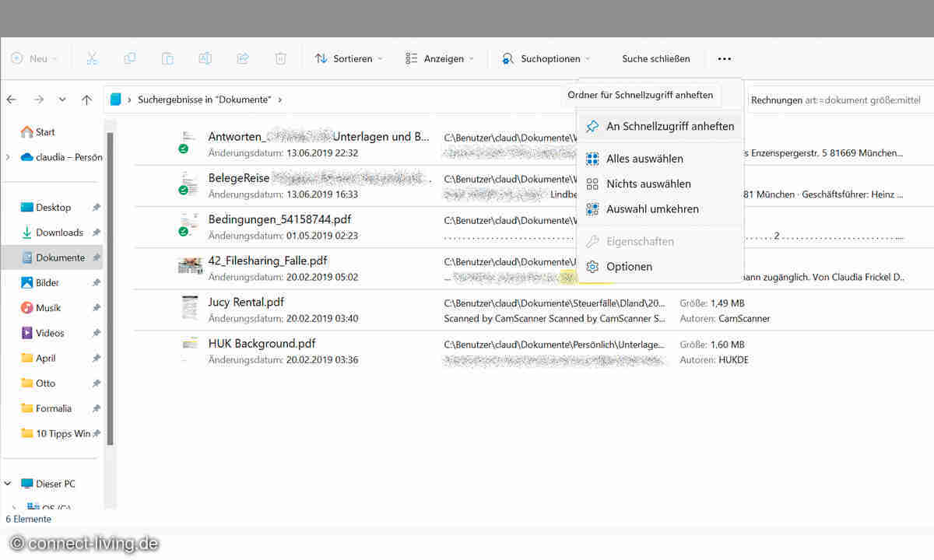The height and width of the screenshot is (560, 934).
Task: Click the Paste clipboard icon
Action: (x=167, y=58)
